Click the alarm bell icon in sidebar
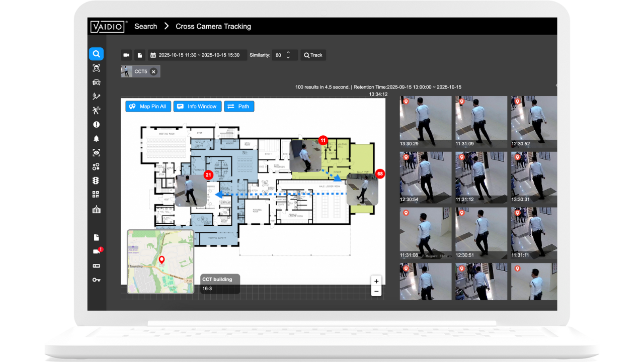This screenshot has height=362, width=644. pos(96,138)
